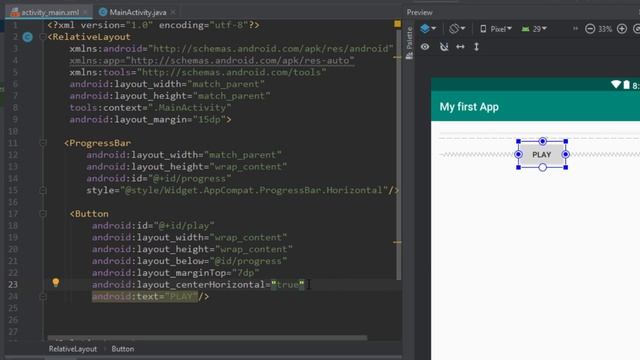The width and height of the screenshot is (640, 360).
Task: Click the ProgressBar closing fold marker
Action: [x=42, y=190]
